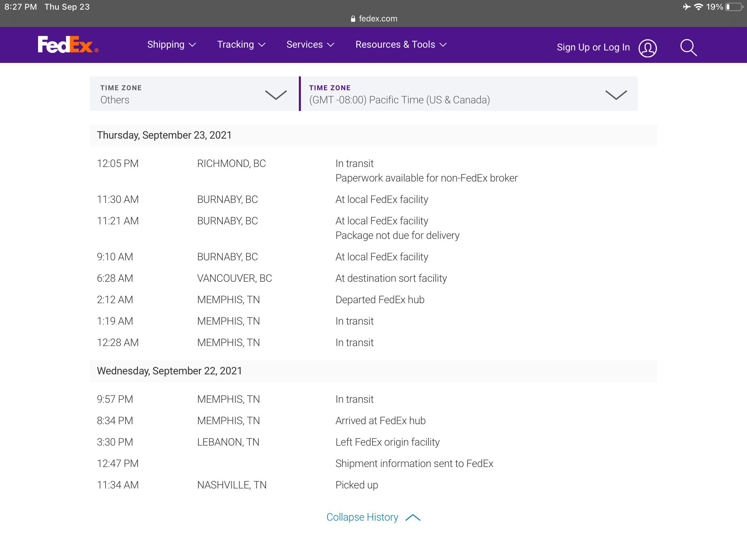This screenshot has height=560, width=747.
Task: Select the 12:47 PM timestamp
Action: click(118, 464)
